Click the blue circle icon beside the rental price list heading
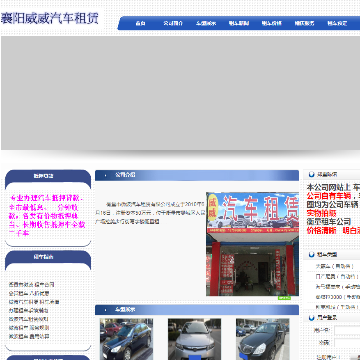This screenshot has height=360, width=360. pos(312,255)
